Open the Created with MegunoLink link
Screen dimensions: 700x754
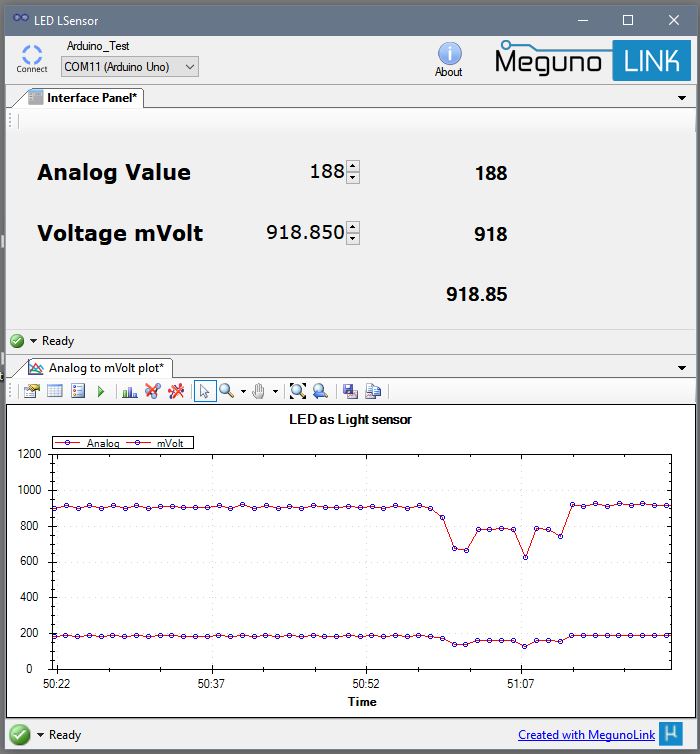pyautogui.click(x=586, y=735)
